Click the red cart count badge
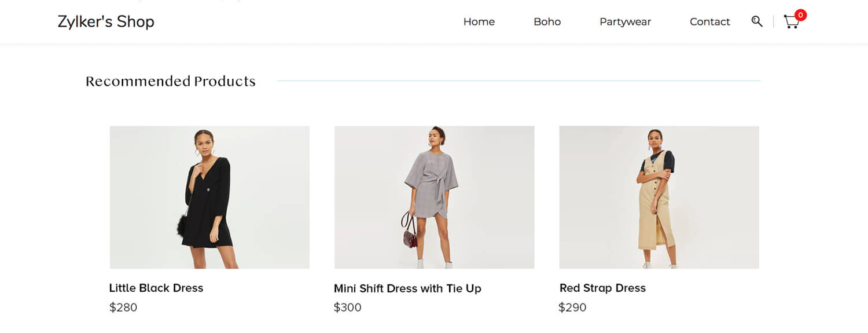Image resolution: width=868 pixels, height=333 pixels. click(x=800, y=15)
